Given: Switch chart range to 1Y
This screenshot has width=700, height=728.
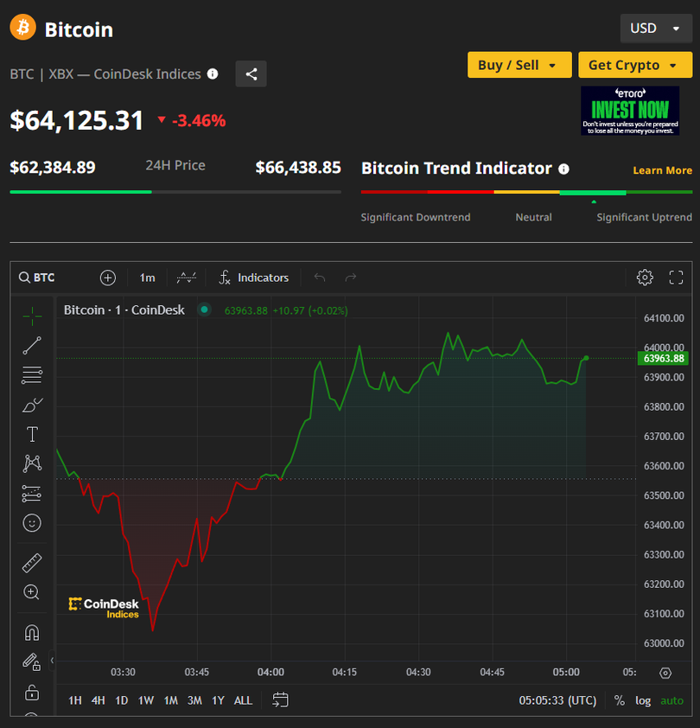Looking at the screenshot, I should tap(218, 700).
